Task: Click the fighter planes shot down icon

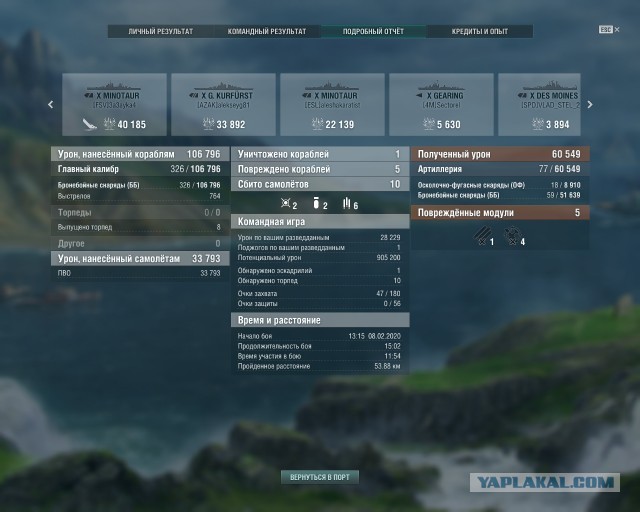Action: [286, 203]
